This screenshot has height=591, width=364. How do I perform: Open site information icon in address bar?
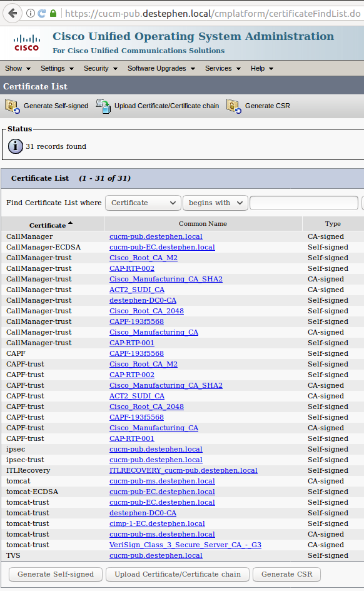(x=31, y=14)
